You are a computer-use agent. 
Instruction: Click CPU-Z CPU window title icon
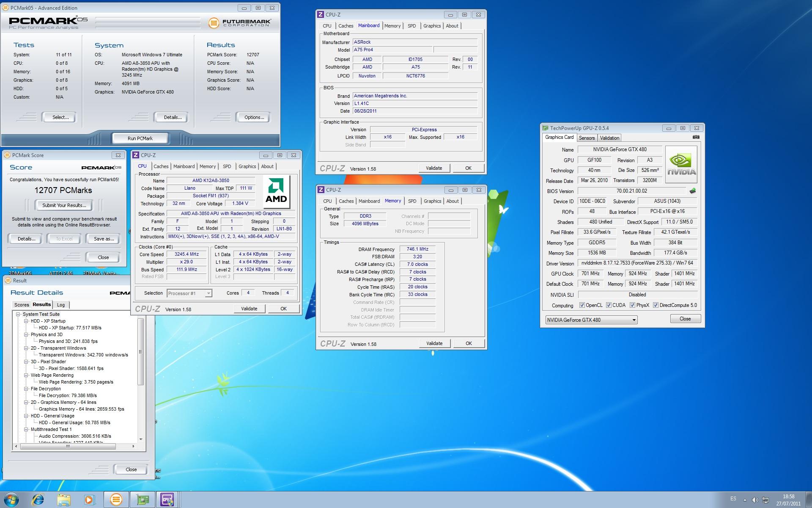[x=136, y=155]
